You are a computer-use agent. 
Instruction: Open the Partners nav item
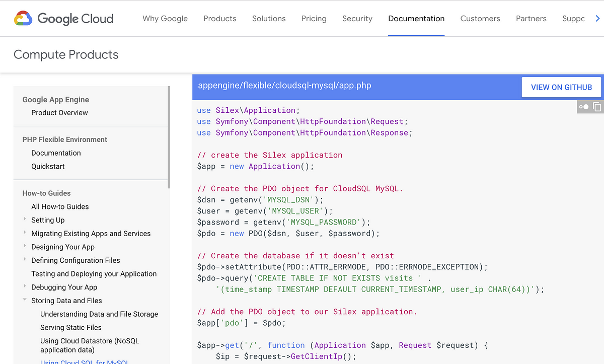click(x=531, y=19)
